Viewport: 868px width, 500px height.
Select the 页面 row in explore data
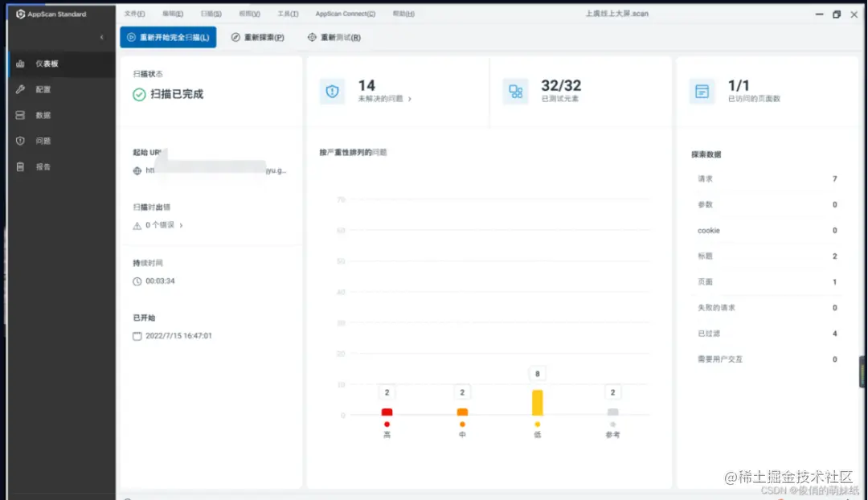click(x=768, y=282)
